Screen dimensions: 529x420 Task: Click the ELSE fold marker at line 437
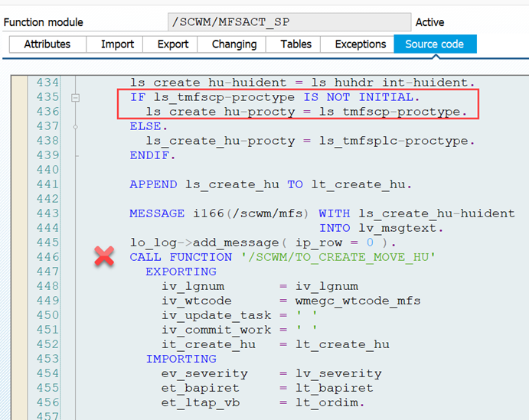[x=76, y=127]
